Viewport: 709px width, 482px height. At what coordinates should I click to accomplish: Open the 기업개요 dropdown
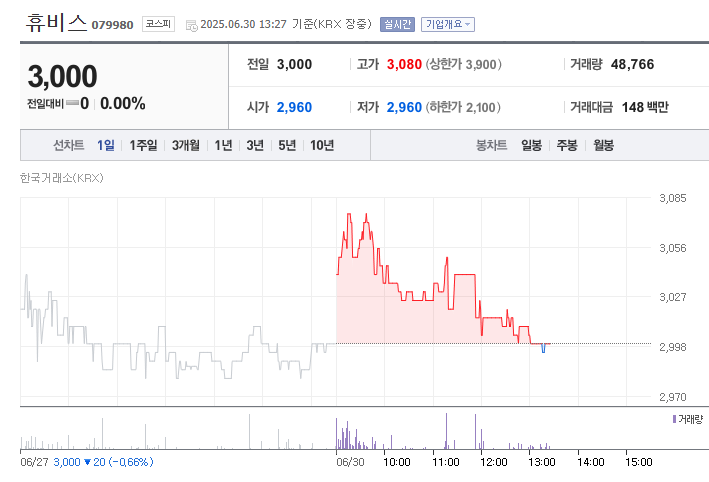pos(448,24)
